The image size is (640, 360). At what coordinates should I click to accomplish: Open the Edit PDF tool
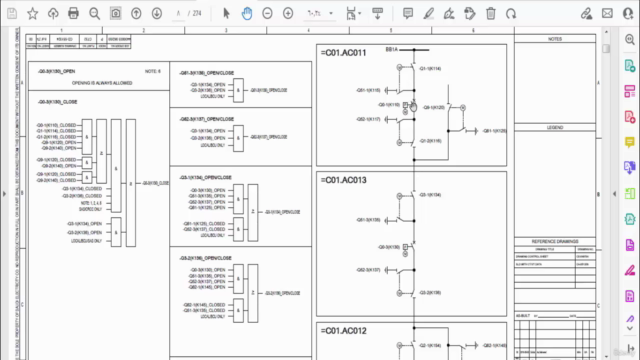point(630,91)
